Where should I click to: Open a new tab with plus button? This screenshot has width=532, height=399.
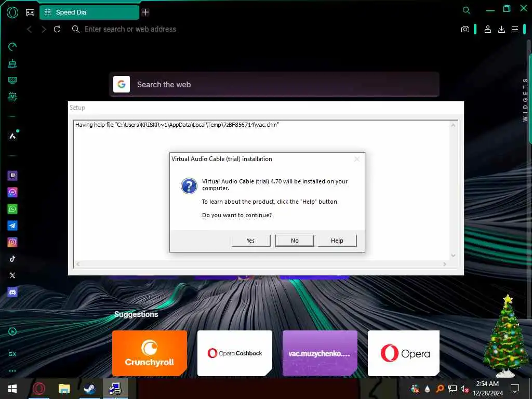(145, 12)
